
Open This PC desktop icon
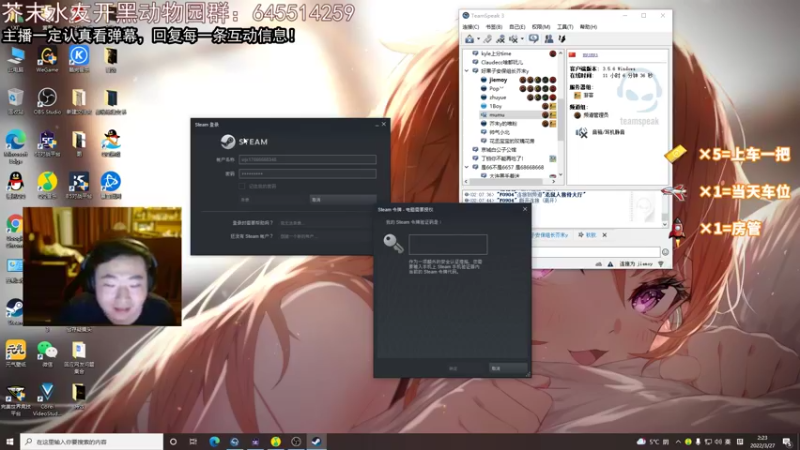(x=15, y=60)
